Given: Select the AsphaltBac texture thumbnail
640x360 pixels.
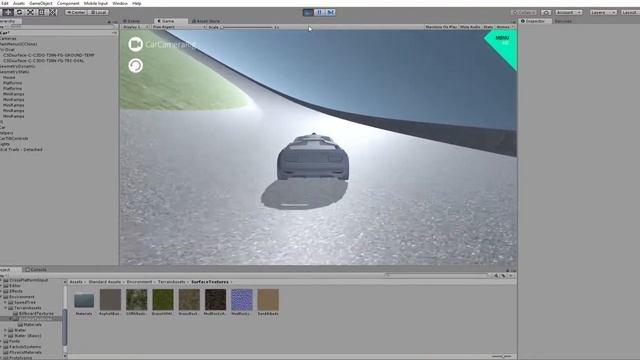Looking at the screenshot, I should coord(110,302).
